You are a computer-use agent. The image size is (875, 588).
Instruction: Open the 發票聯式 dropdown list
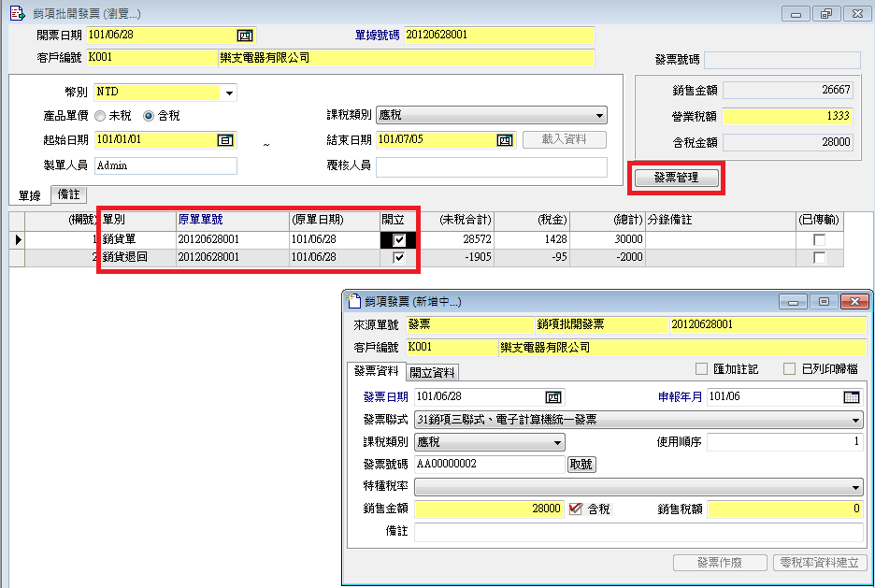tap(856, 420)
